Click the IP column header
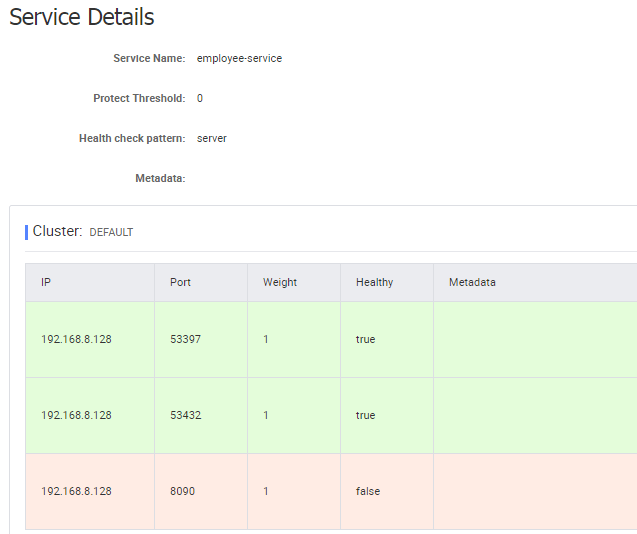Screen dimensions: 637x534 [x=46, y=283]
